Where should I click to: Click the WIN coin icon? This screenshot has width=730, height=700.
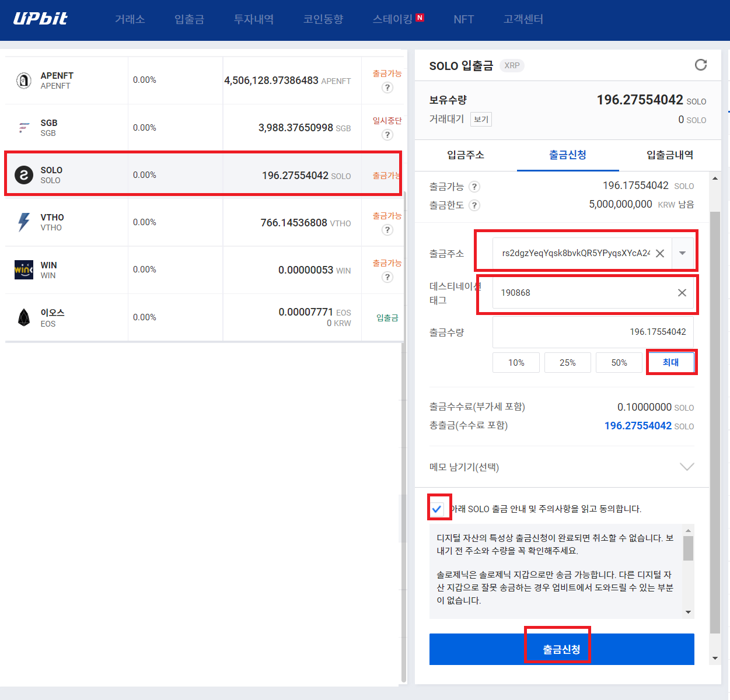24,269
